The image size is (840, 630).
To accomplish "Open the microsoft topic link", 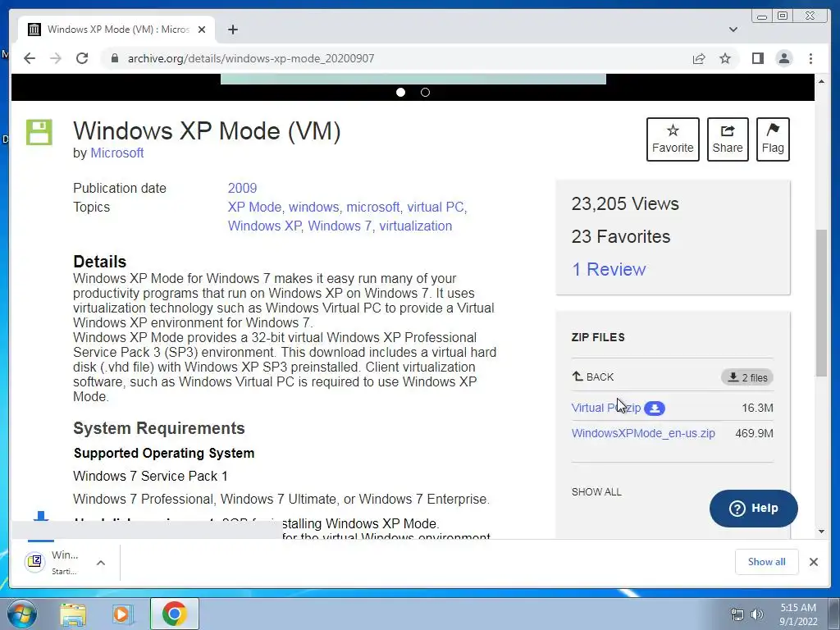I will [x=373, y=207].
